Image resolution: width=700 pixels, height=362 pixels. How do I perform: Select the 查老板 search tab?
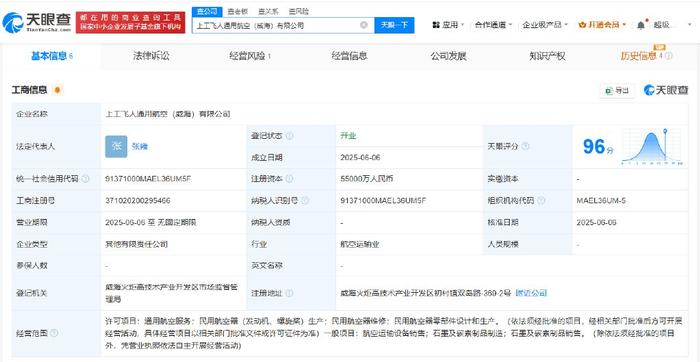click(x=237, y=12)
